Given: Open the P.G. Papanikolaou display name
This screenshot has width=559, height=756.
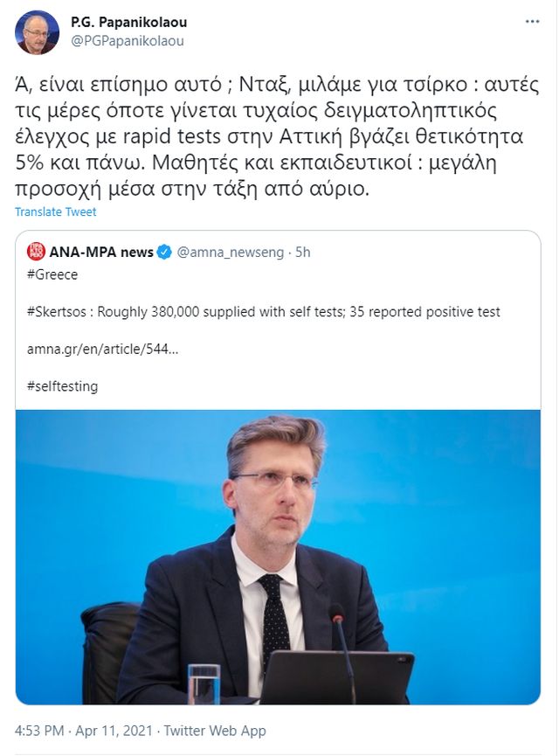Looking at the screenshot, I should [128, 22].
